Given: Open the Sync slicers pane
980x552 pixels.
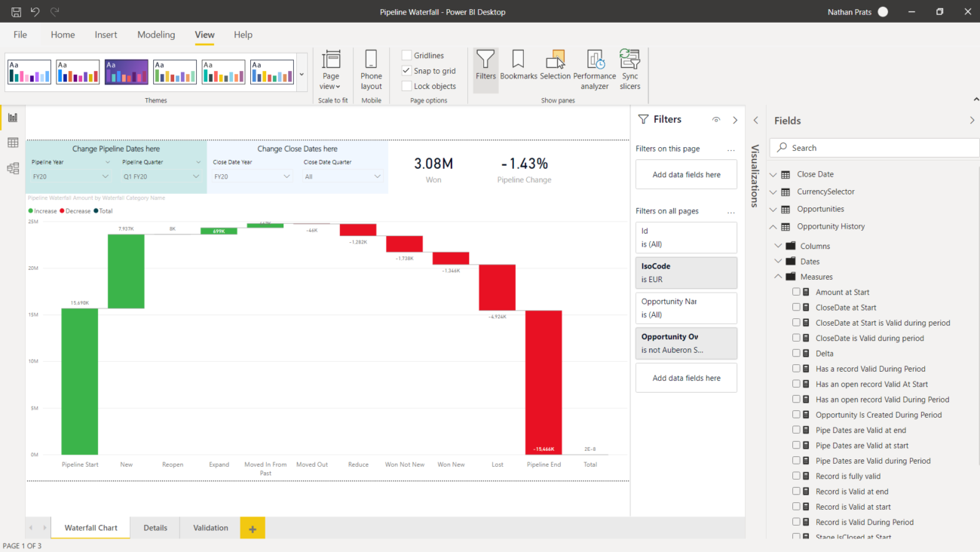Looking at the screenshot, I should click(x=629, y=69).
